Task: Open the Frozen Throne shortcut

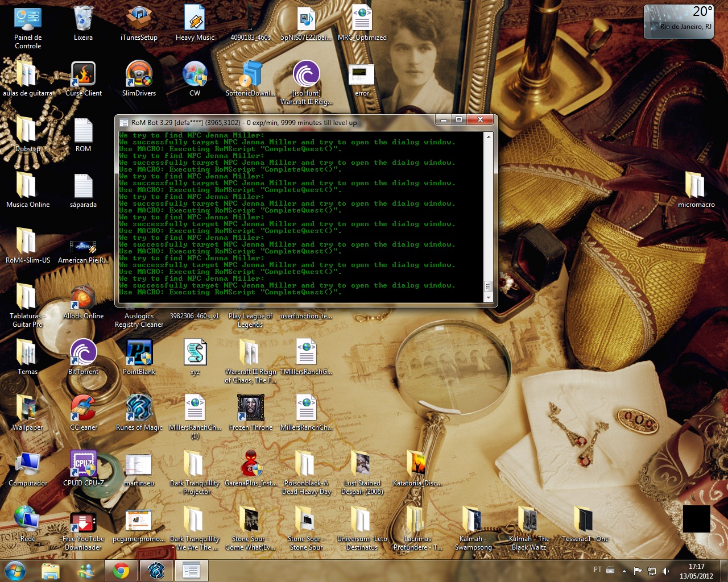Action: pos(250,409)
